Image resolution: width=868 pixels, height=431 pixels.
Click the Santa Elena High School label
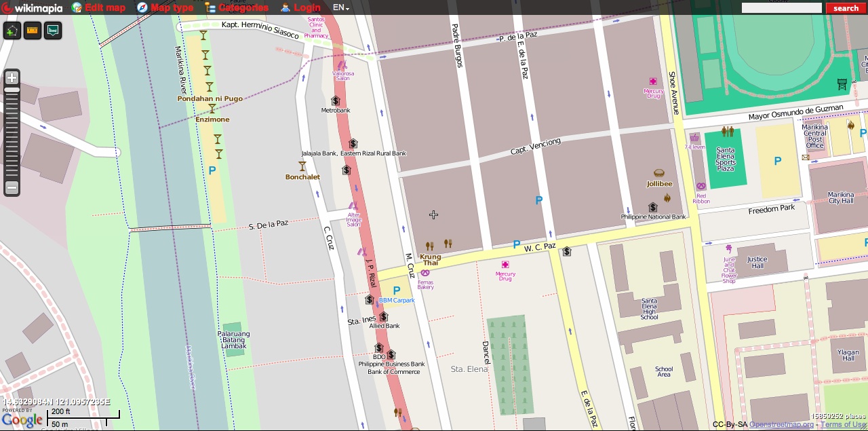(x=649, y=309)
